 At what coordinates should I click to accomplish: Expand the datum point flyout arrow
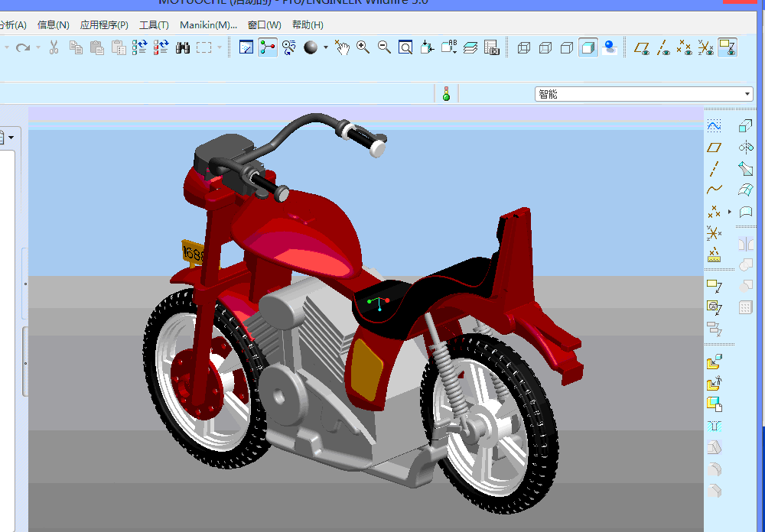(x=729, y=211)
